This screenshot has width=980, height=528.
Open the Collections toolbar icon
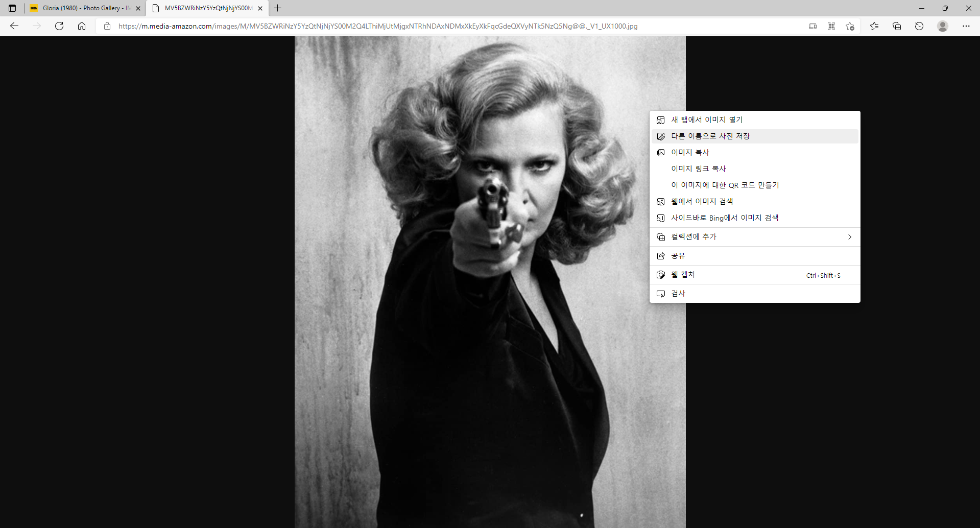point(897,26)
